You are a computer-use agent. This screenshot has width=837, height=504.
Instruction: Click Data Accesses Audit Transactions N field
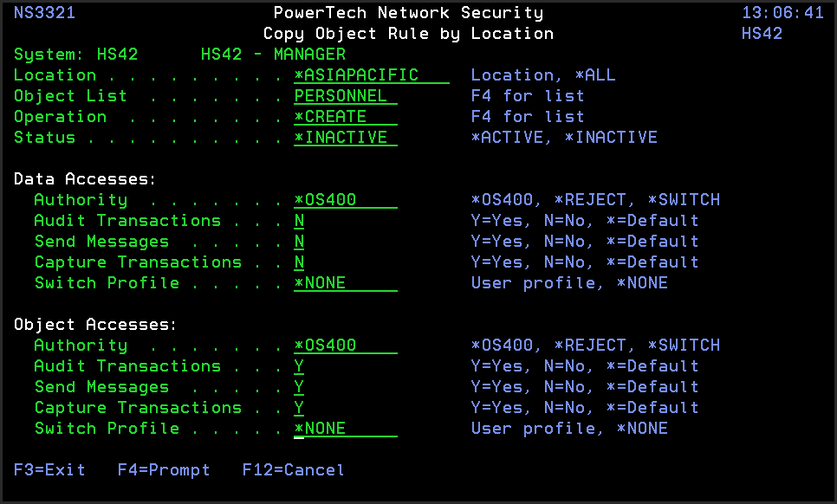coord(300,221)
